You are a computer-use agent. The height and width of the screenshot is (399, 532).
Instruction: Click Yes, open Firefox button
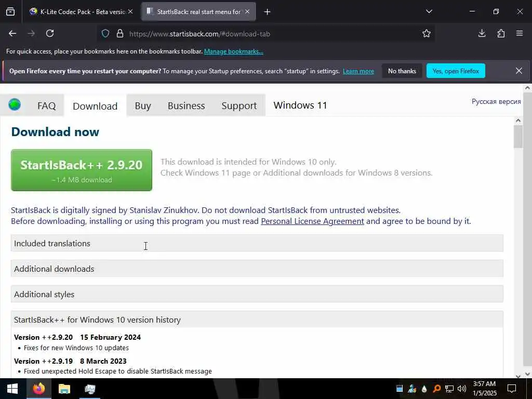tap(456, 71)
